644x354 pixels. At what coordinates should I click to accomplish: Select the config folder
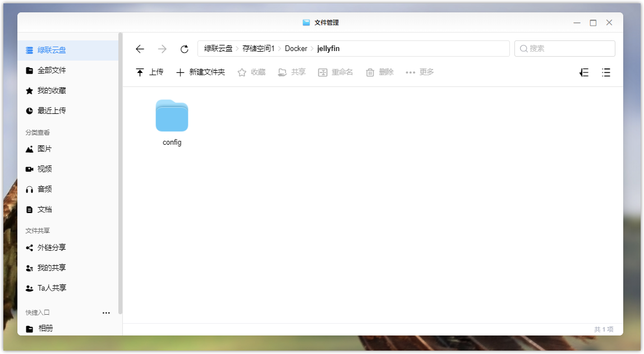[172, 116]
